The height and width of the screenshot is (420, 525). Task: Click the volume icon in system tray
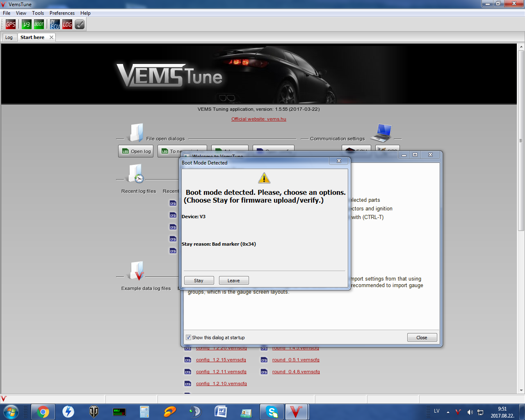click(x=470, y=412)
